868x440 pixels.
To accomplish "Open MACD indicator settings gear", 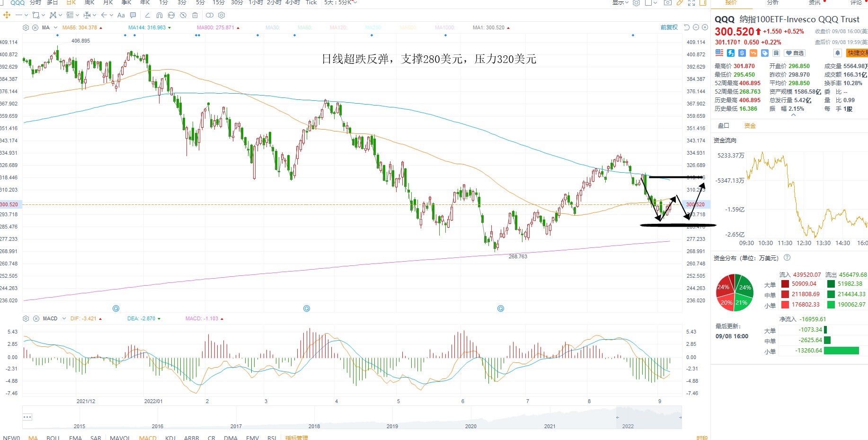I will [x=26, y=318].
